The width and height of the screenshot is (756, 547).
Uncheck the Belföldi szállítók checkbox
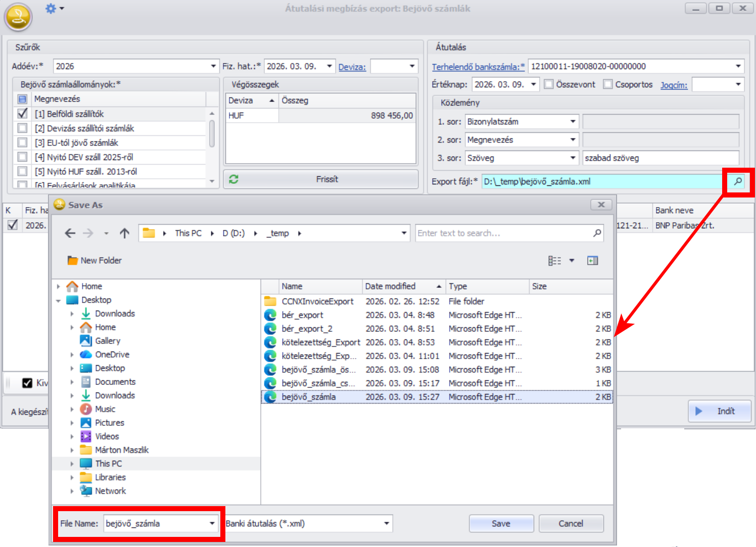click(x=23, y=114)
